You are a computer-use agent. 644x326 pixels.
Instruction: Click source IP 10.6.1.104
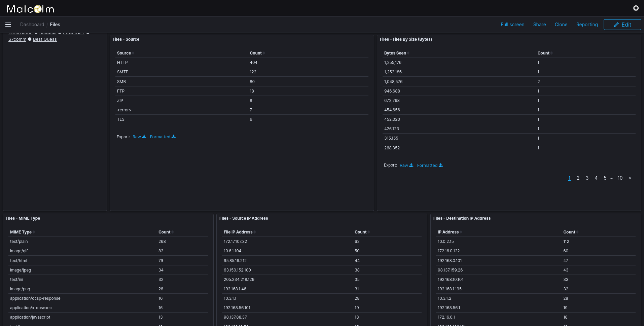232,251
